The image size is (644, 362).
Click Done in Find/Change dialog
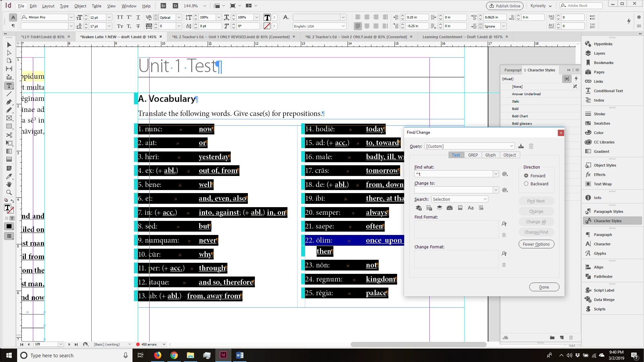[544, 287]
